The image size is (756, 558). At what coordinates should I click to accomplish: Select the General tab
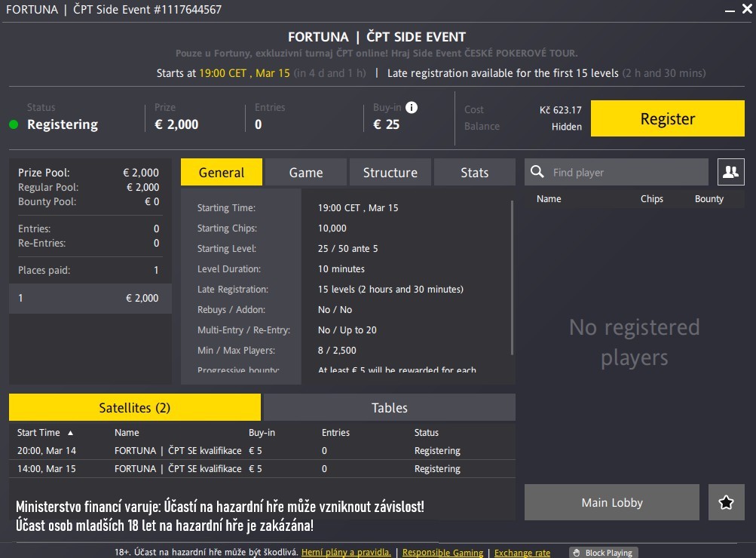pyautogui.click(x=222, y=172)
